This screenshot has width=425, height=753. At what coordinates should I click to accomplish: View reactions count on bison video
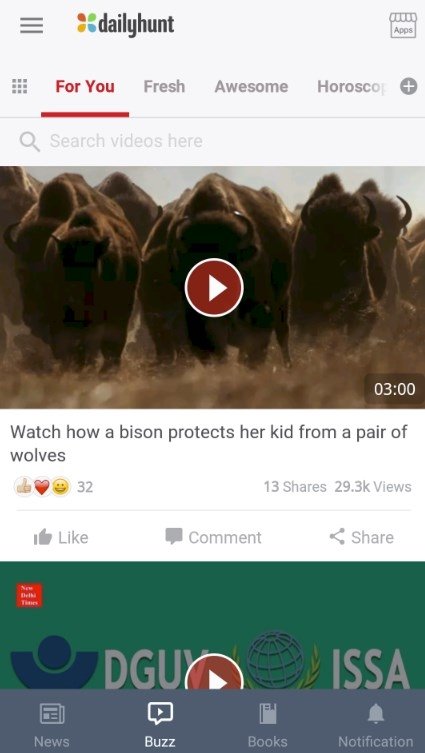53,487
